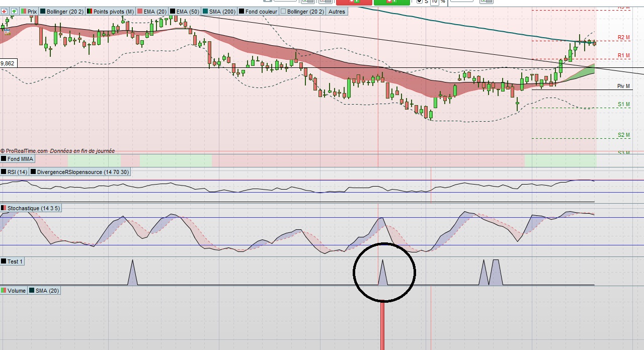Click the S1 M pivot label
Image resolution: width=644 pixels, height=350 pixels.
[624, 105]
